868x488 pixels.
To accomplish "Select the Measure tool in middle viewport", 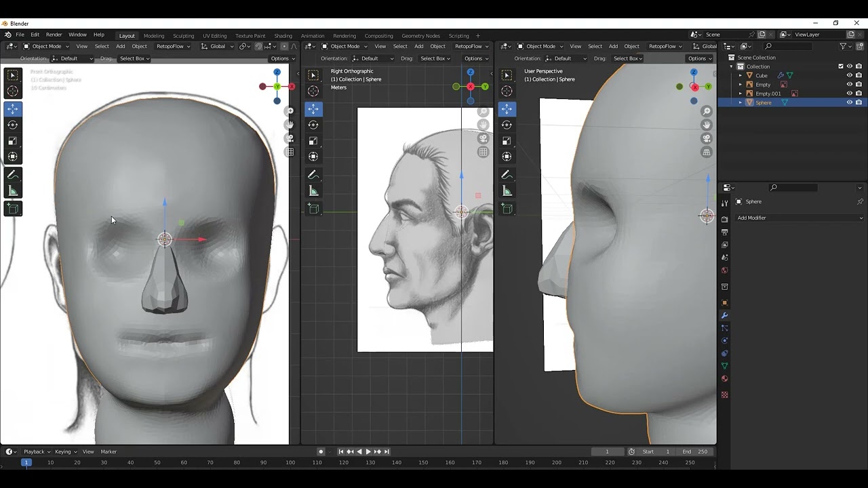I will pyautogui.click(x=313, y=191).
